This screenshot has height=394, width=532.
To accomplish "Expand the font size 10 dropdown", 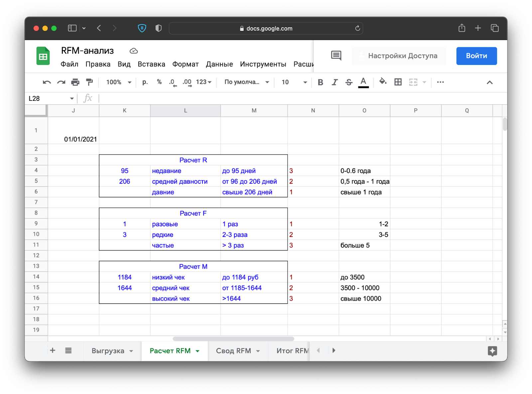I will tap(294, 82).
